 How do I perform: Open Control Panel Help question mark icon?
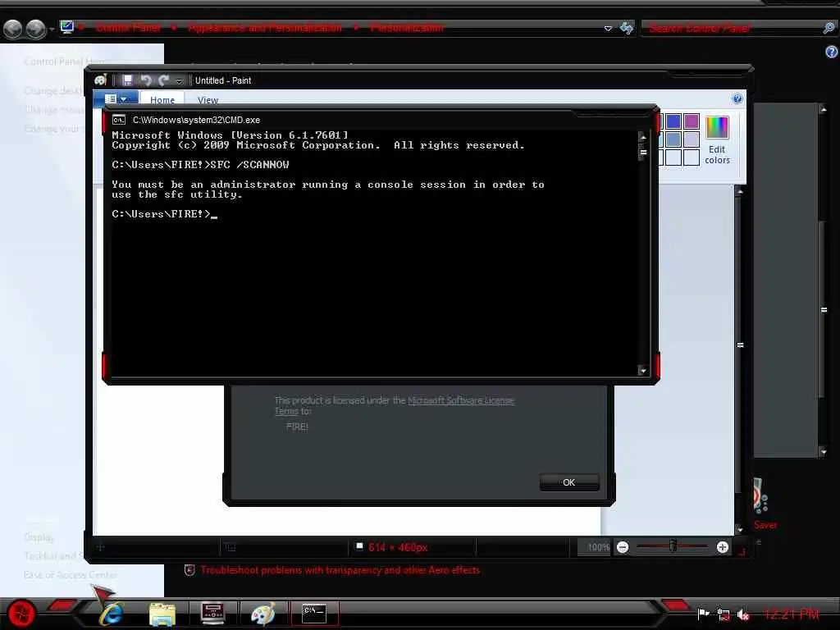[x=832, y=52]
